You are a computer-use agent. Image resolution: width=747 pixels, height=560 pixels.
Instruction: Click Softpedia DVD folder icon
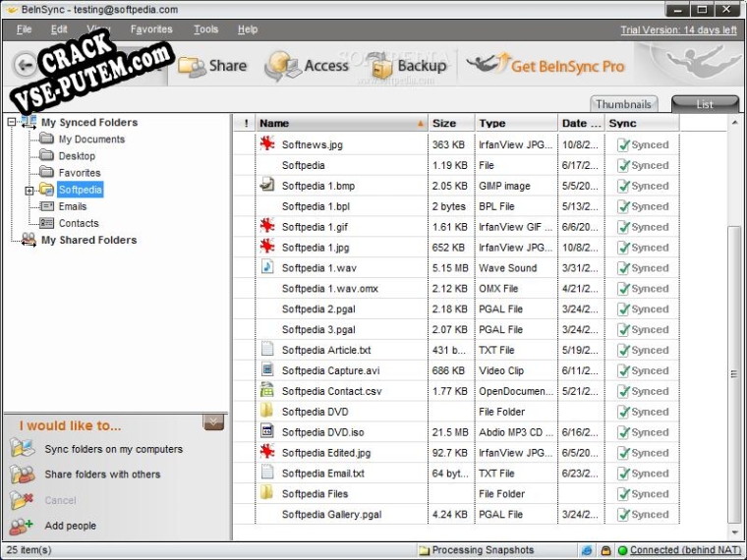[x=267, y=411]
